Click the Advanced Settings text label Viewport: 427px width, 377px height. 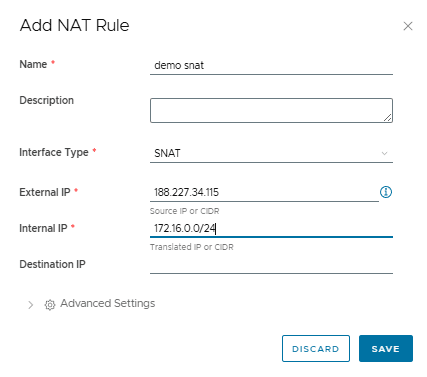(108, 303)
